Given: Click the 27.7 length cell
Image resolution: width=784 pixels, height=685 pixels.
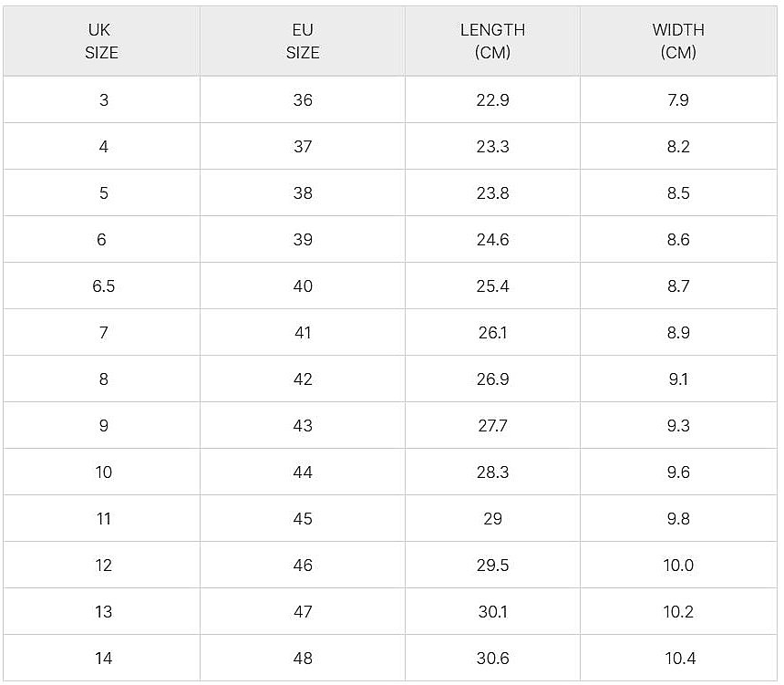Looking at the screenshot, I should (492, 425).
